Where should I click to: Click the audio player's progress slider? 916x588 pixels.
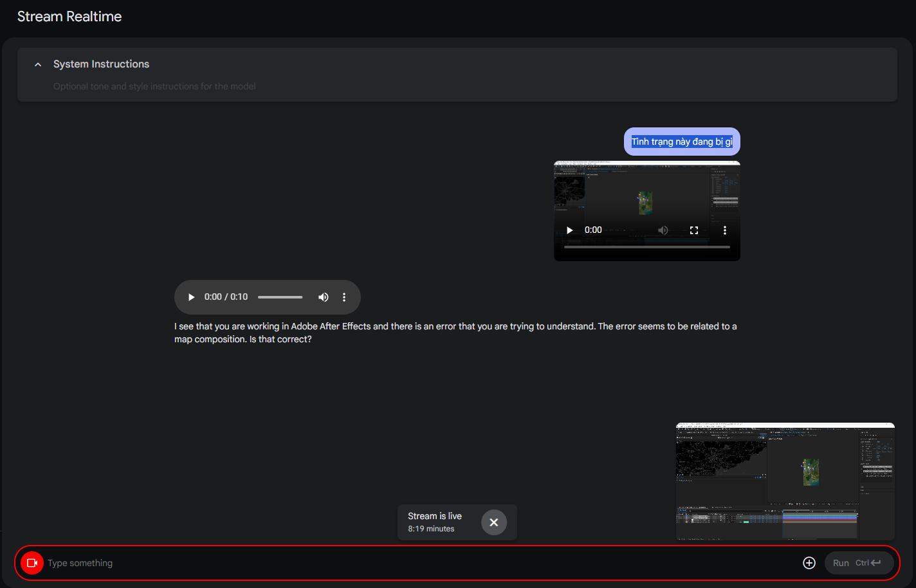coord(280,297)
